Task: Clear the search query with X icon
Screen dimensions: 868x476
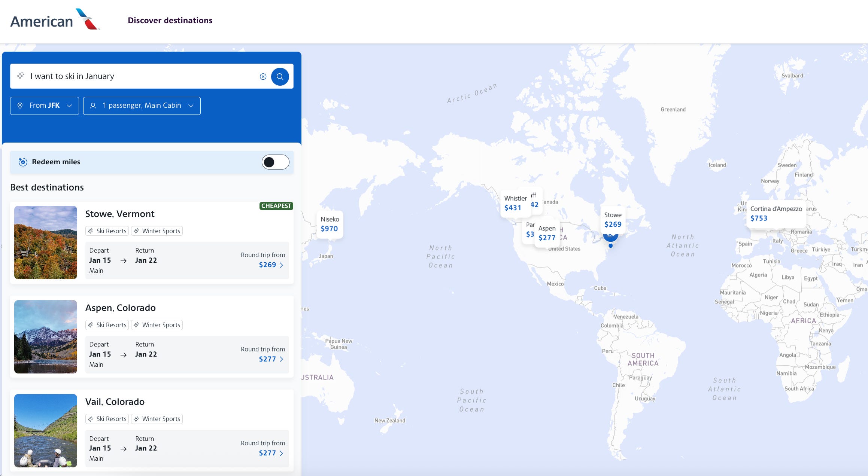Action: tap(263, 76)
